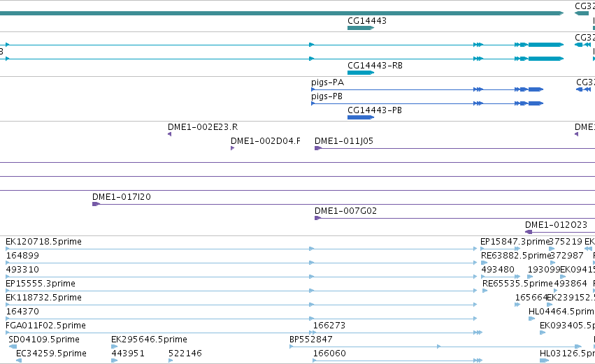Click the EC34259.5prime EST arrow
595x364 pixels.
[19, 361]
